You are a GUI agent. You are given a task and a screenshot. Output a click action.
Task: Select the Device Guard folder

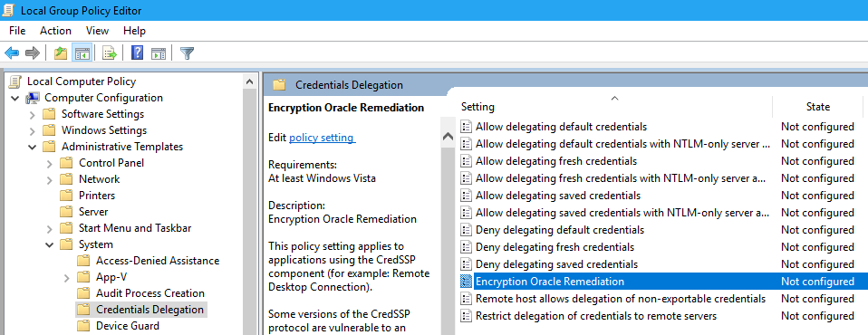click(x=128, y=326)
